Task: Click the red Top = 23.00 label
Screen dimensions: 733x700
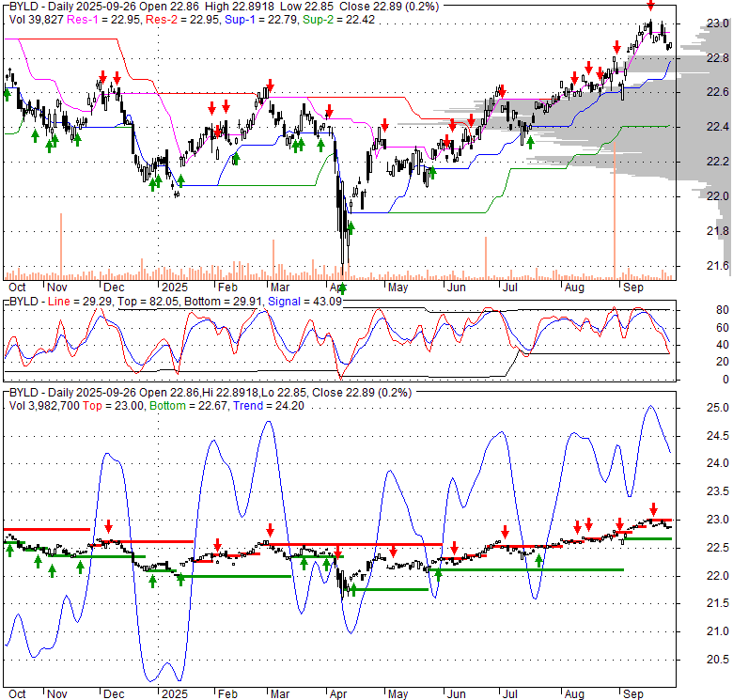Action: click(x=113, y=406)
